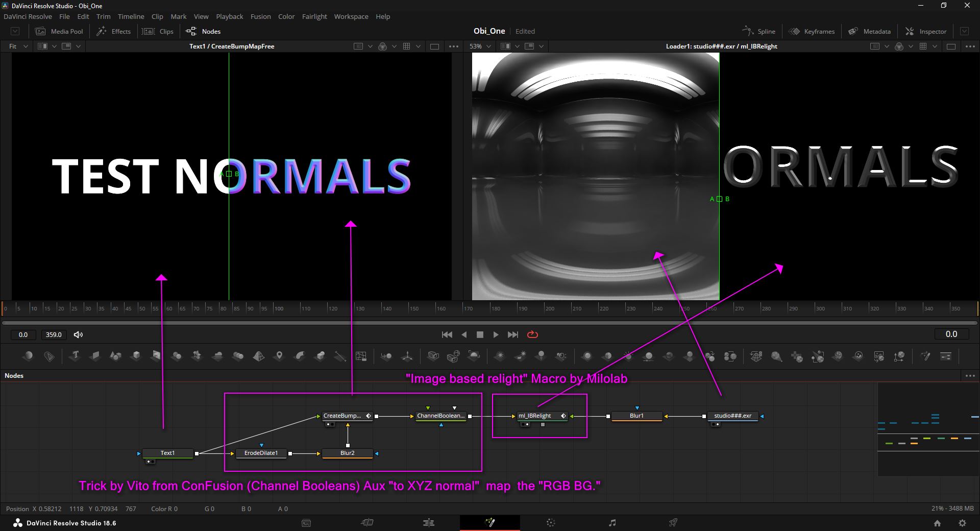980x531 pixels.
Task: Expand right viewer color channel dropdown arrow
Action: click(x=911, y=46)
